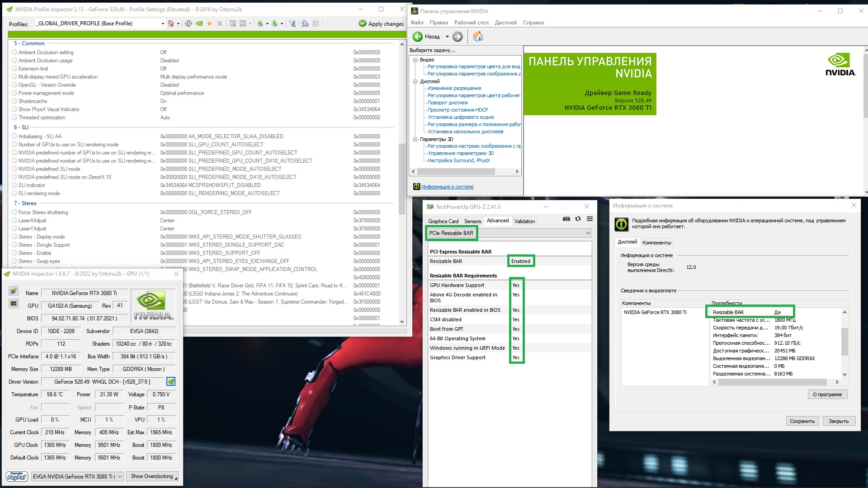Click the home icon in NVIDIA Control Panel

[477, 37]
